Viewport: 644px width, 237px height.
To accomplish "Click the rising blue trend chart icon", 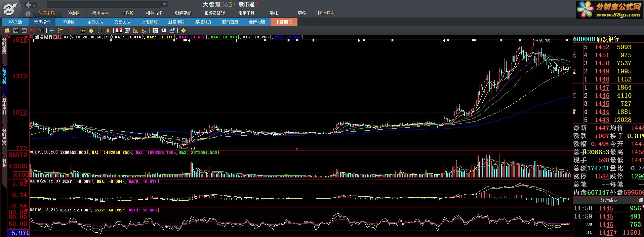I will click(x=172, y=30).
